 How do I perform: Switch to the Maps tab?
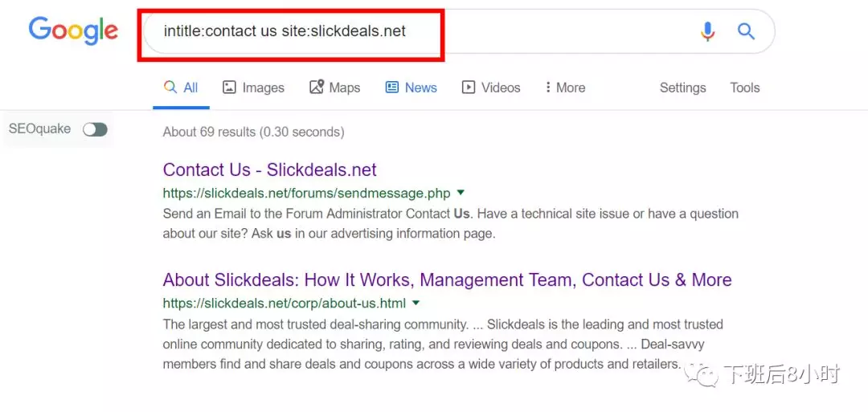click(x=334, y=88)
